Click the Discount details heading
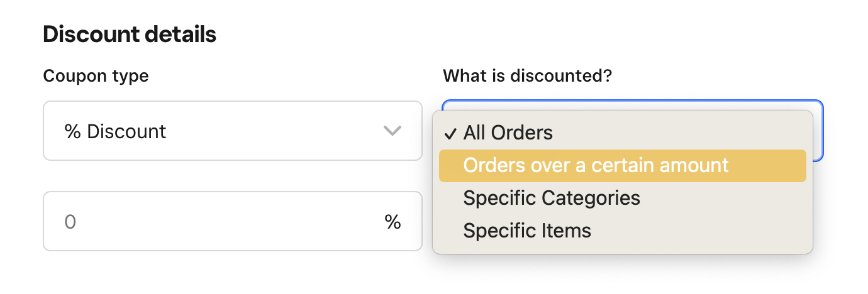 (x=130, y=35)
